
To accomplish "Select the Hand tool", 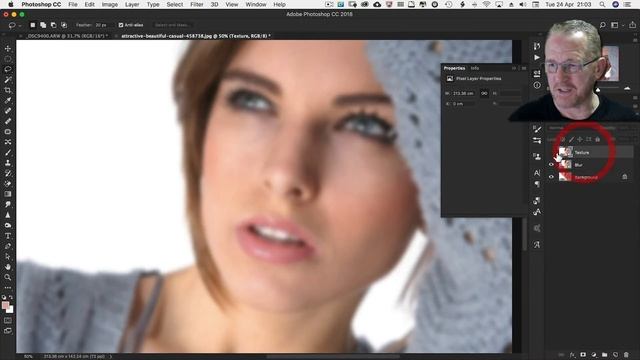I will 8,267.
